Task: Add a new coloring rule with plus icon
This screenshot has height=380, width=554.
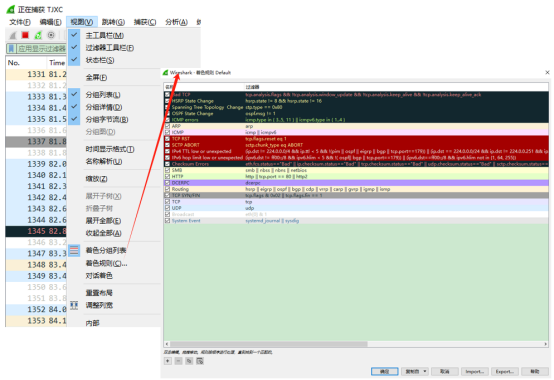Action: [x=168, y=361]
